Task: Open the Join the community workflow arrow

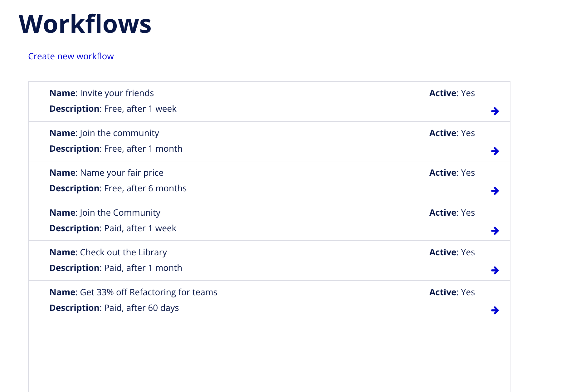Action: (495, 151)
